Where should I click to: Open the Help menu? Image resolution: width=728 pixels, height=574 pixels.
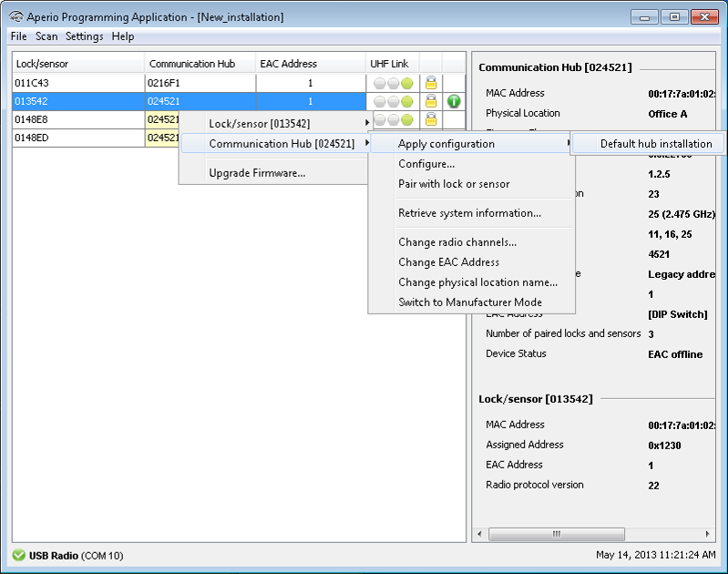(x=123, y=36)
